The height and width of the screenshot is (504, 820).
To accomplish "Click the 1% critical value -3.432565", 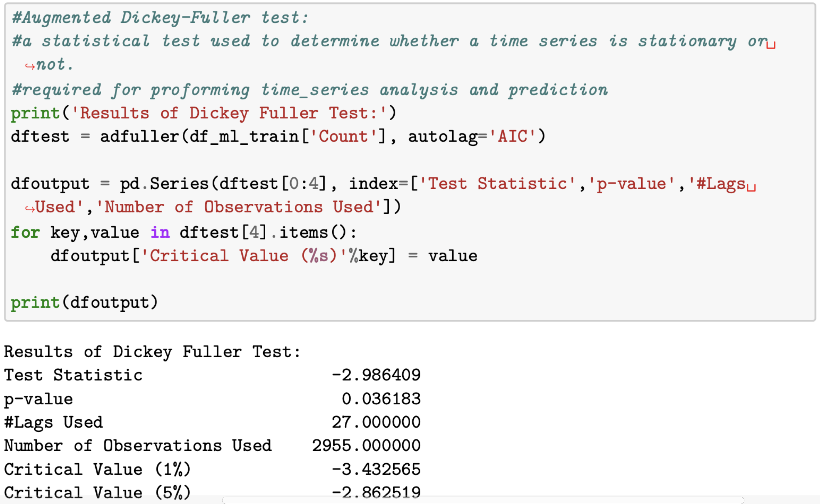I will pos(376,470).
